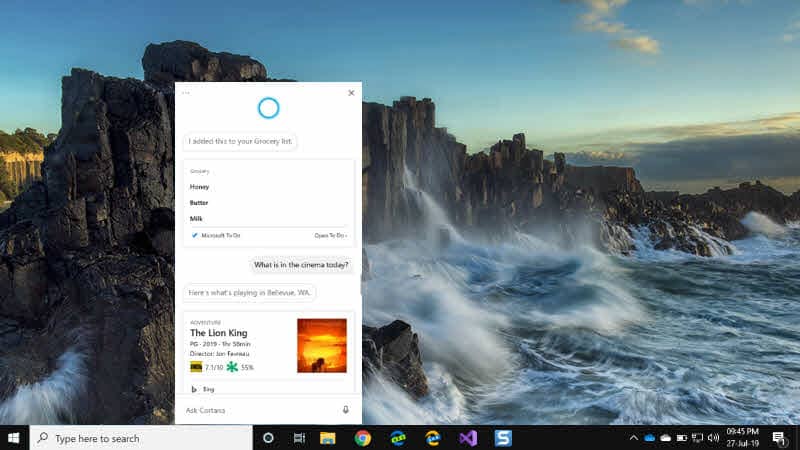800x450 pixels.
Task: Click the Type here to search box
Action: point(141,438)
